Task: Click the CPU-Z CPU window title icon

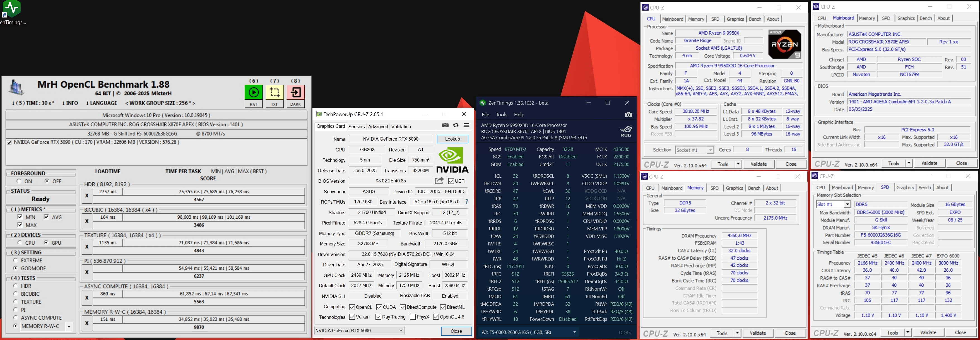Action: (645, 7)
